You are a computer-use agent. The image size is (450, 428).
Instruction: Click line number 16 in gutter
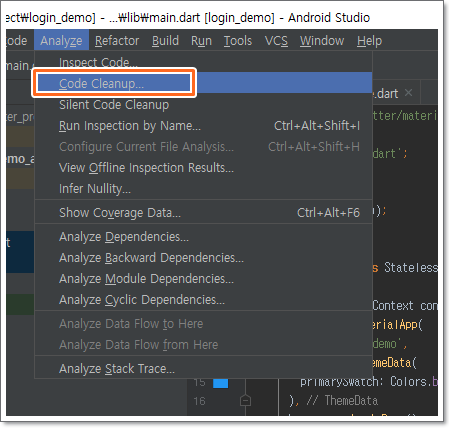(x=199, y=401)
